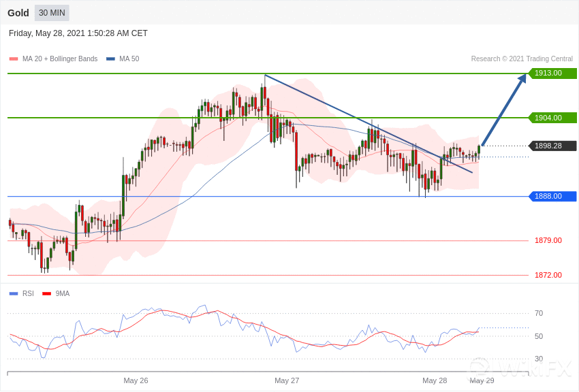Toggle the MA 20 + Bollinger Bands legend label

[60, 59]
